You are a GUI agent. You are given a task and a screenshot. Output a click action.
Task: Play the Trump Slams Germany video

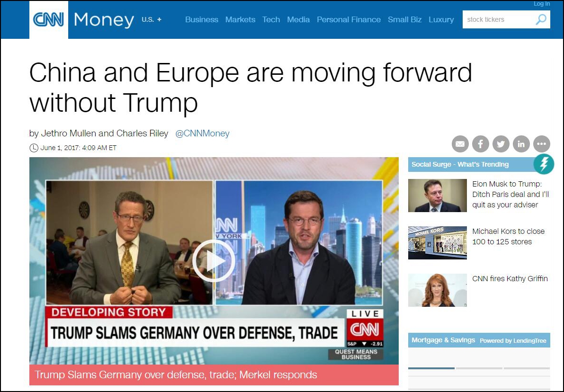click(214, 261)
